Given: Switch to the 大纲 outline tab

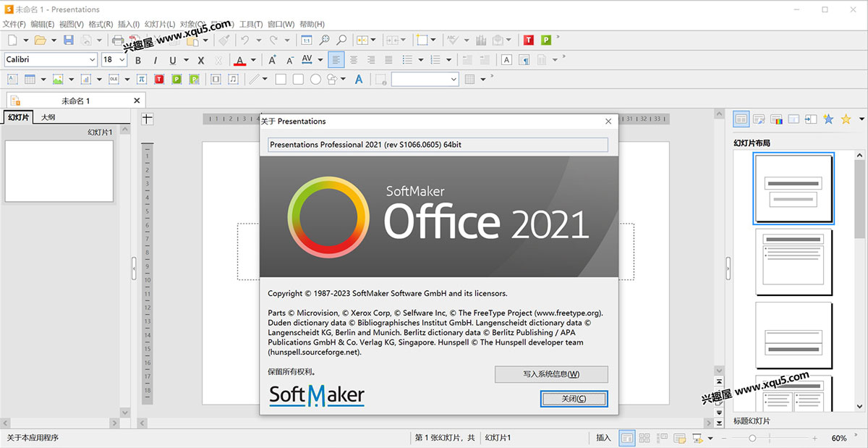Looking at the screenshot, I should pos(48,117).
